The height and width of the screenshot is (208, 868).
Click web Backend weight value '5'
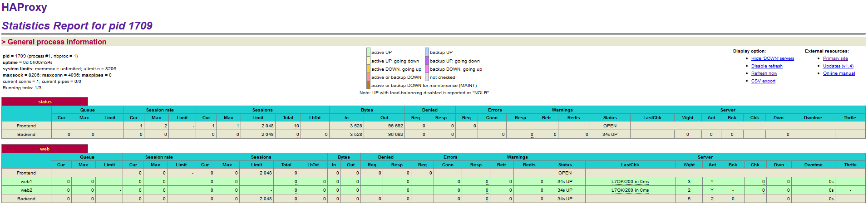pos(689,199)
